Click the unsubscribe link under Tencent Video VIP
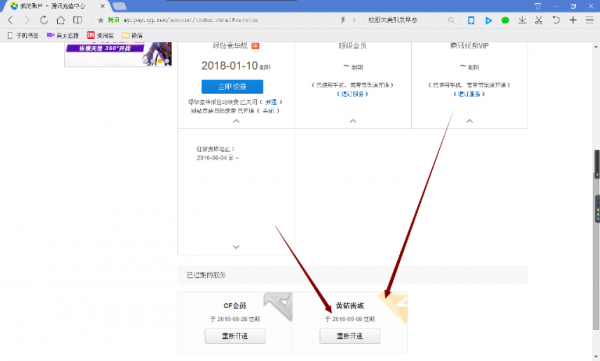This screenshot has height=361, width=600. click(469, 94)
